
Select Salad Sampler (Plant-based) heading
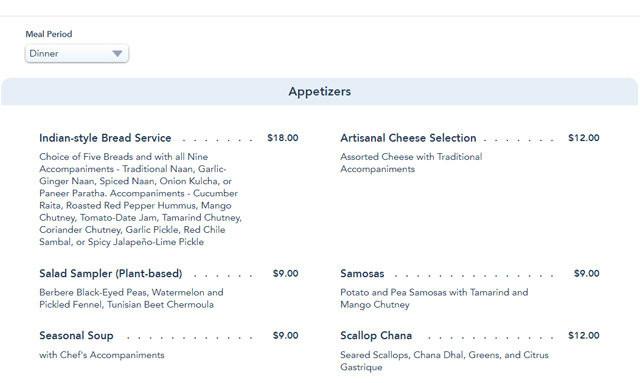111,274
